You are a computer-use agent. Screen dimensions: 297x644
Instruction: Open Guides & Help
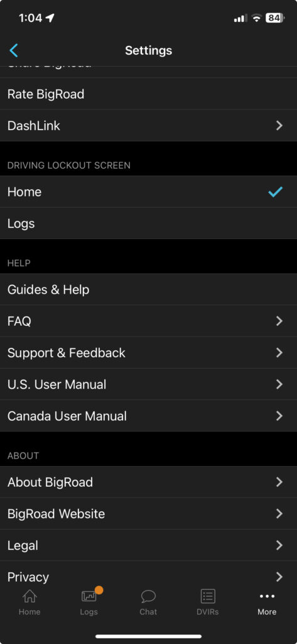pos(148,289)
